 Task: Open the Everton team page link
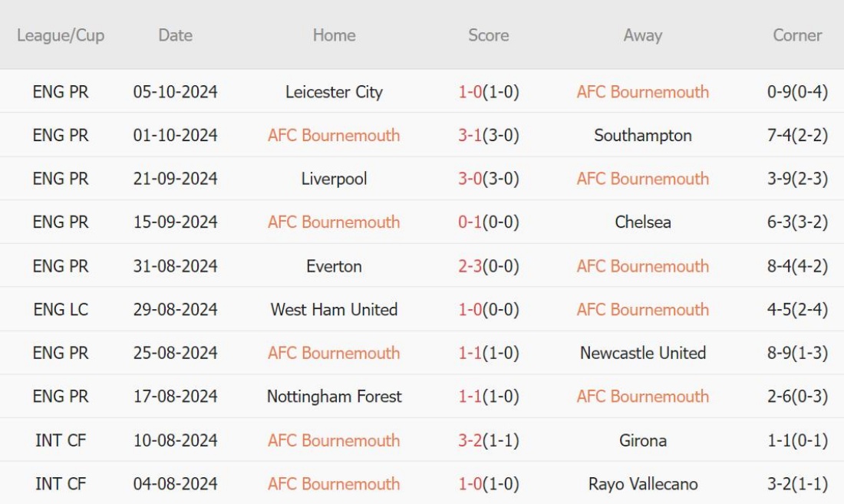point(334,266)
